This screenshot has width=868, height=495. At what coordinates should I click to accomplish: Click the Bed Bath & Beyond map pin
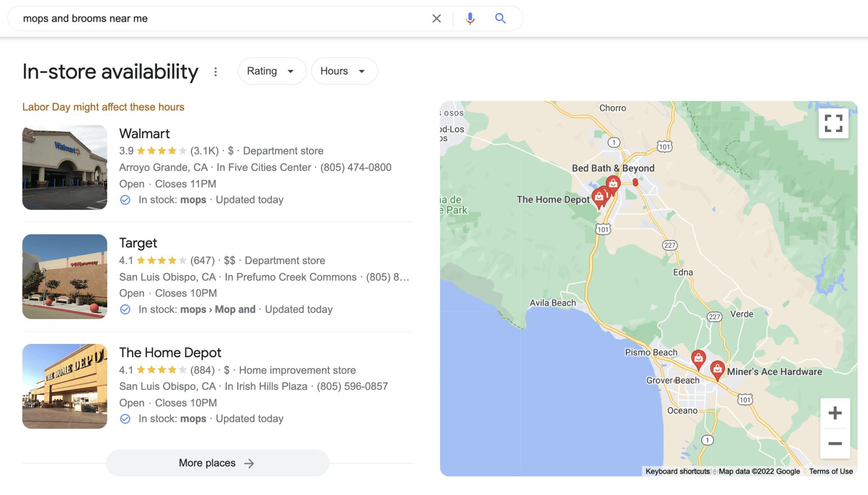613,184
